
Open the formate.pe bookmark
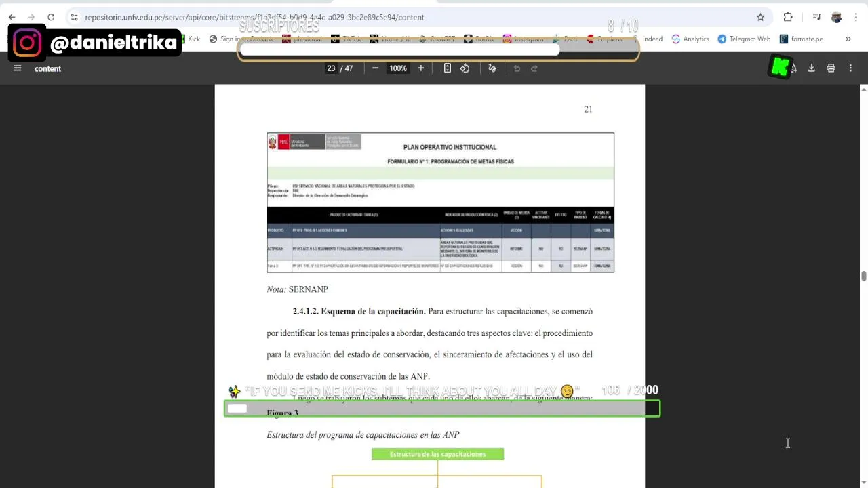802,39
